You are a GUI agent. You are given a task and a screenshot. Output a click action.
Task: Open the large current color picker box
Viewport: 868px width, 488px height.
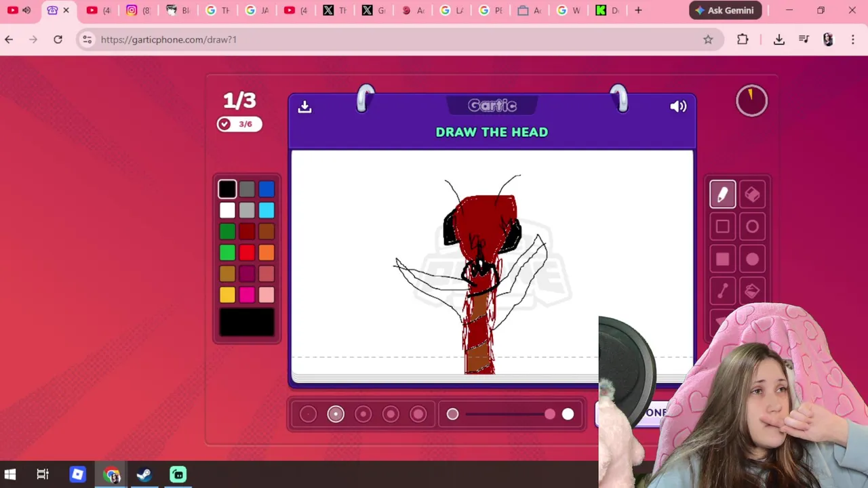(x=247, y=323)
